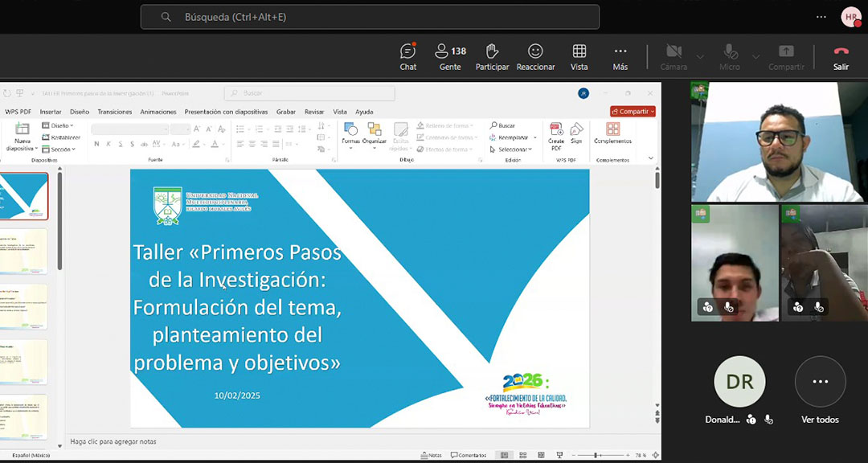Expand the Cámara options arrow
This screenshot has width=868, height=463.
pyautogui.click(x=700, y=56)
